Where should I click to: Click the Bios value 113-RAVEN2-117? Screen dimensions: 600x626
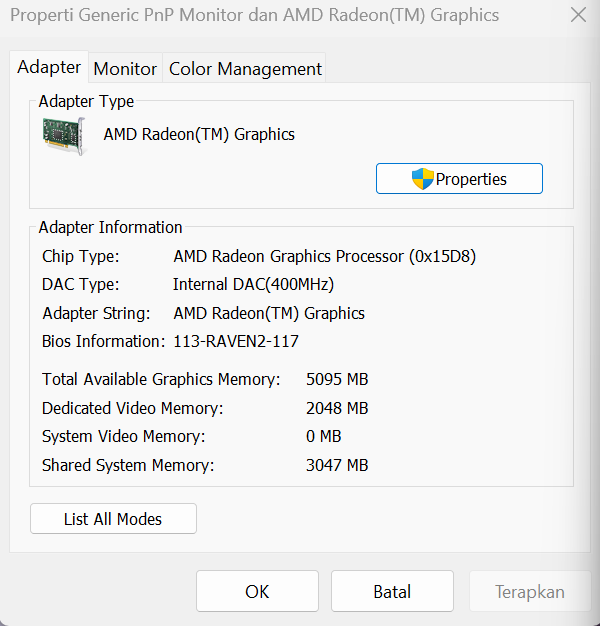point(236,342)
